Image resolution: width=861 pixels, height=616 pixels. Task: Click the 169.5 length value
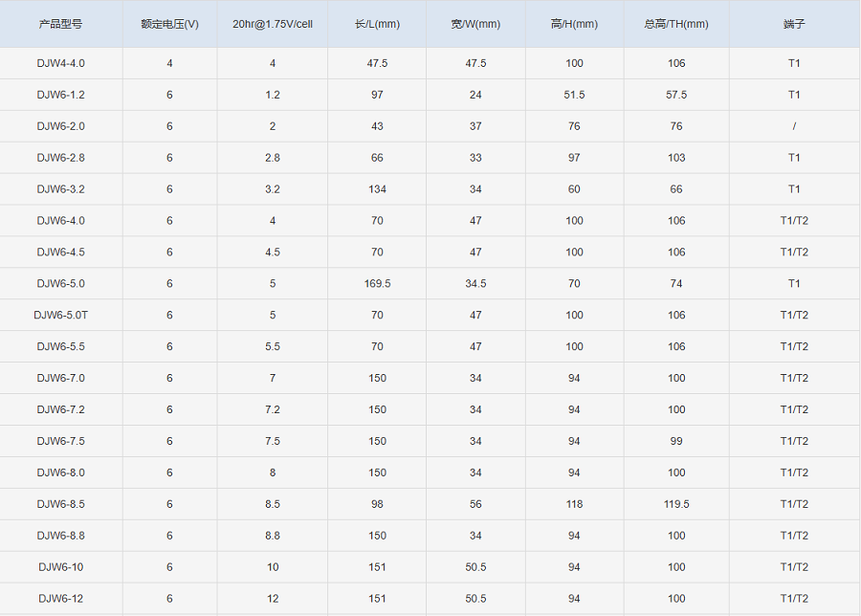tap(377, 283)
